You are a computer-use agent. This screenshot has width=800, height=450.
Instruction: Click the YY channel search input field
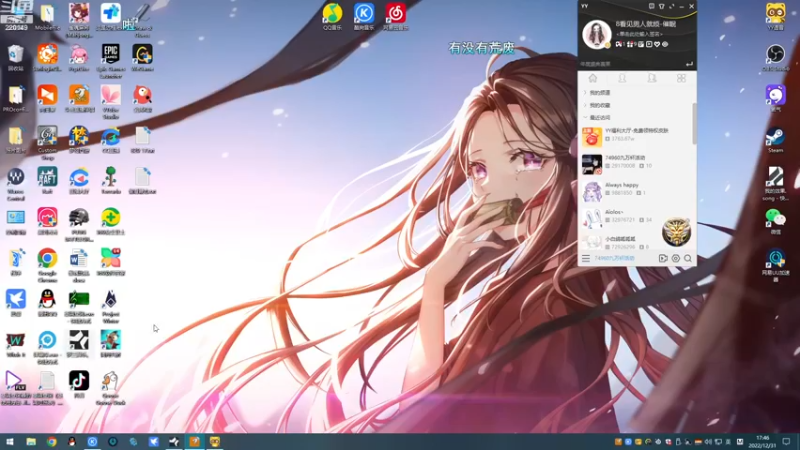[x=632, y=64]
